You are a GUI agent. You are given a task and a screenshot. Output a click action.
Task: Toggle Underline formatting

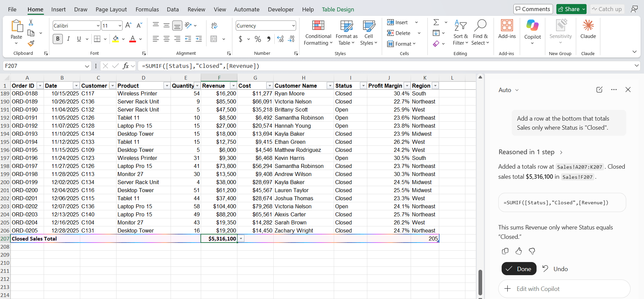point(79,39)
